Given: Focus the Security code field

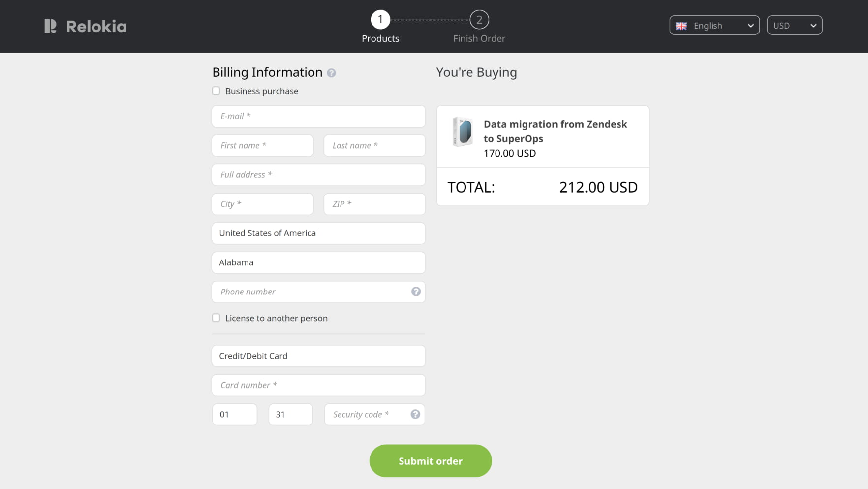Looking at the screenshot, I should pyautogui.click(x=374, y=415).
